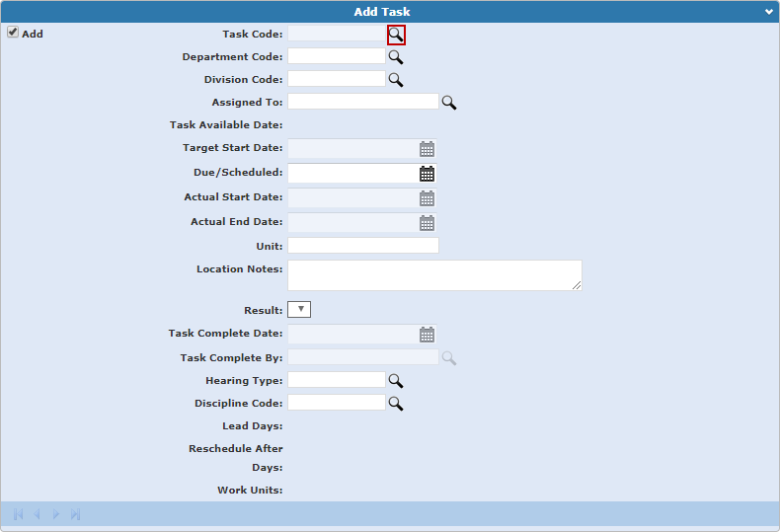Click in the Unit text field

tap(362, 246)
